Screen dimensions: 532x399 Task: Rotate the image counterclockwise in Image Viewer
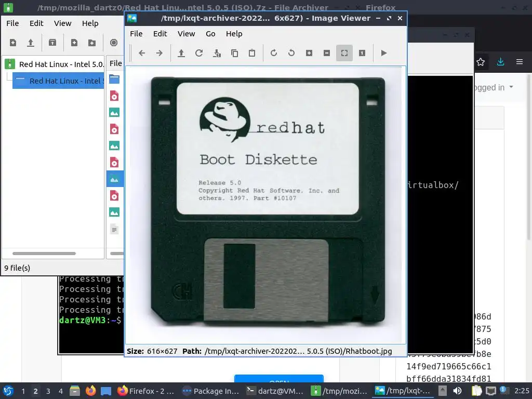click(x=291, y=53)
